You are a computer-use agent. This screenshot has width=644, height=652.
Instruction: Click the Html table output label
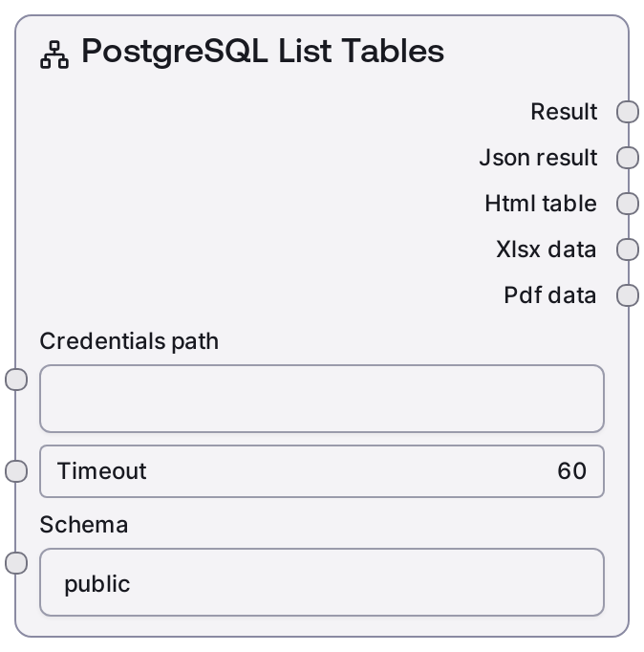(541, 204)
